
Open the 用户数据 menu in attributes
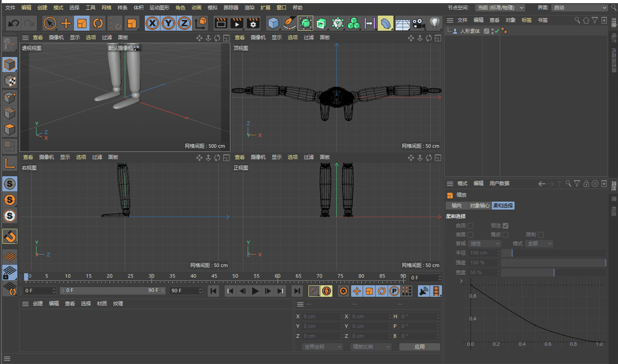coord(499,183)
